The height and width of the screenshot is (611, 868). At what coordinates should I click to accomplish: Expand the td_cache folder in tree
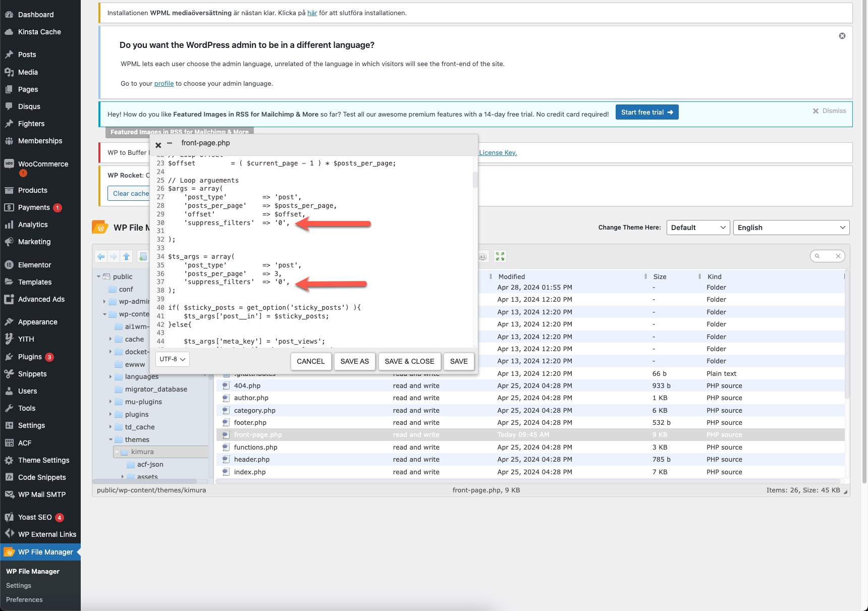(x=111, y=427)
